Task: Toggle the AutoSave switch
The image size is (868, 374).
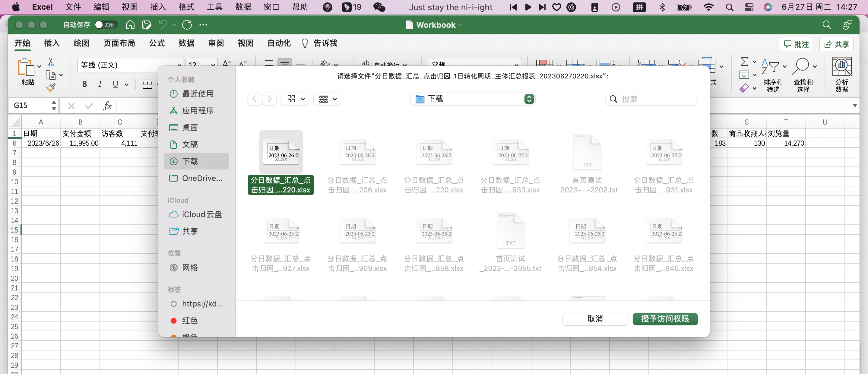Action: click(106, 25)
